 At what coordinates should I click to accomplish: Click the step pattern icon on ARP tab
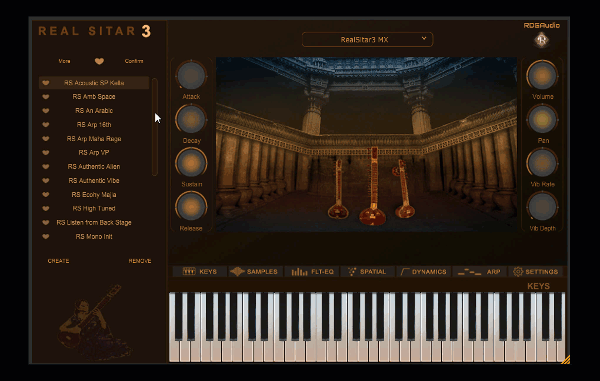coord(470,272)
